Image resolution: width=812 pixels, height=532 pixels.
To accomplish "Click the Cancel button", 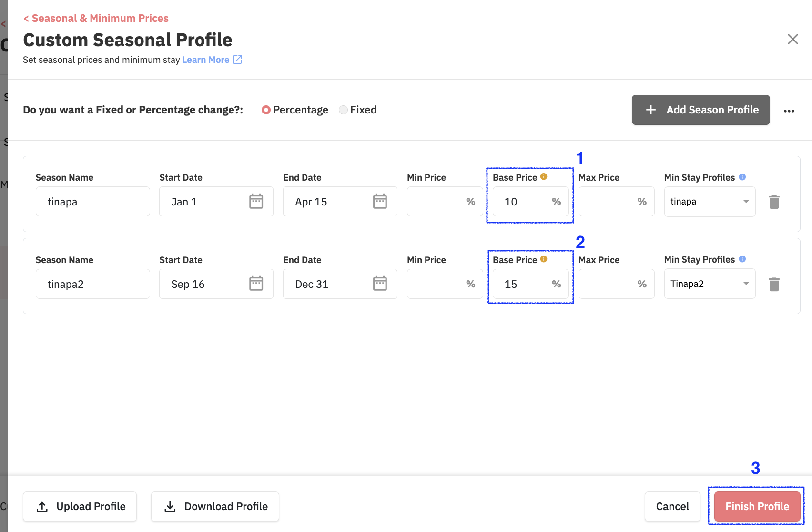I will pos(672,507).
